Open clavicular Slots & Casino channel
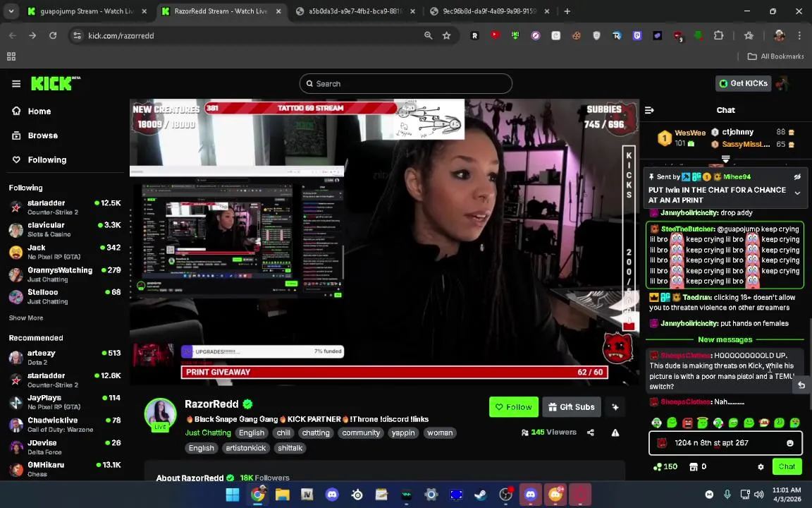This screenshot has width=812, height=508. pos(65,229)
